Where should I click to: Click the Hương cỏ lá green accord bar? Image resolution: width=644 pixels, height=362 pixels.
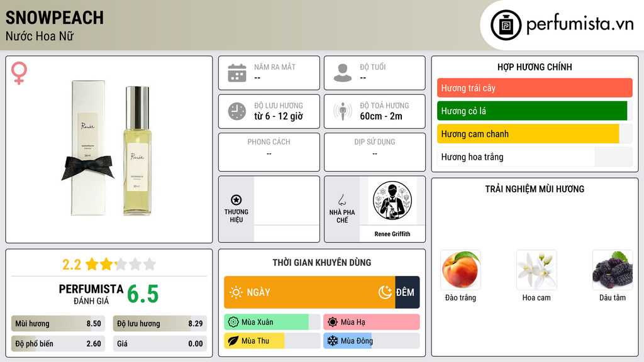[535, 111]
